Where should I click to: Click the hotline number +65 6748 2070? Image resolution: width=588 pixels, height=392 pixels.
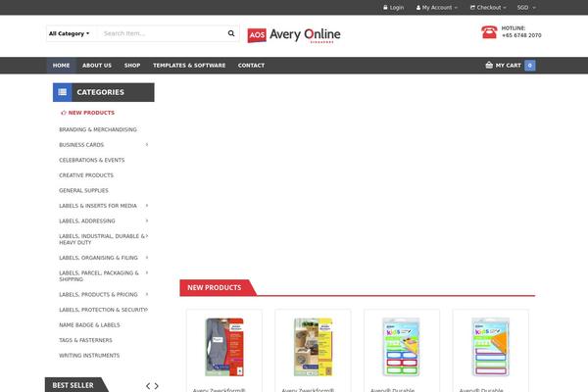point(521,35)
